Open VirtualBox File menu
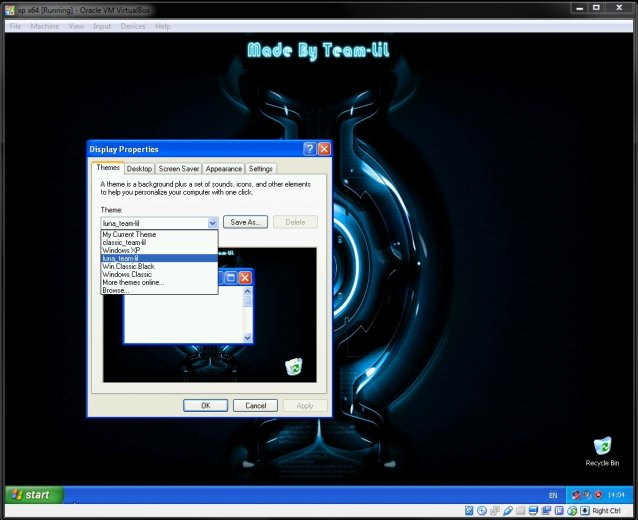The width and height of the screenshot is (638, 520). click(x=15, y=26)
